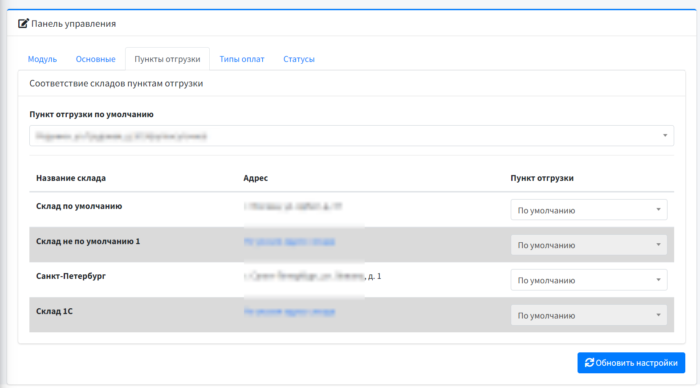
Task: Select the Пункты отгрузки tab
Action: [167, 59]
